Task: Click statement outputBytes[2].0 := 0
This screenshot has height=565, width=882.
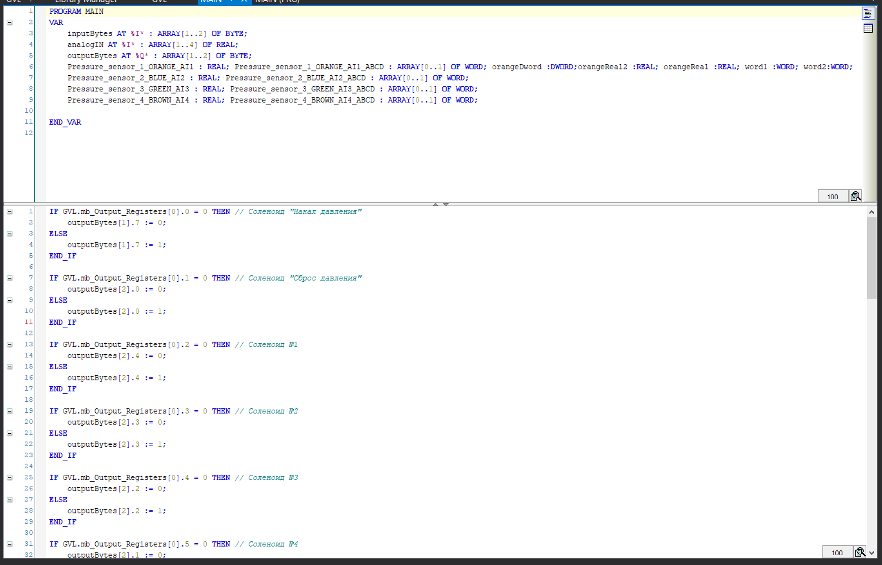Action: [x=117, y=289]
